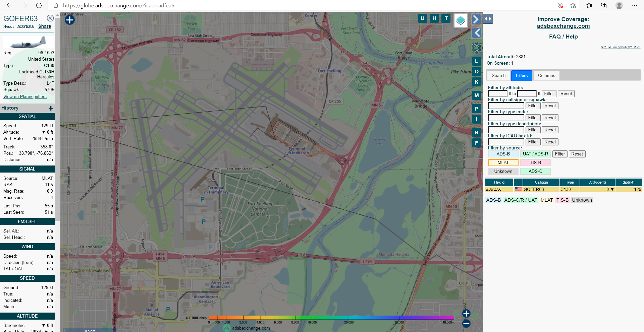Close the GOFER63 aircraft info panel
This screenshot has height=332, width=644.
point(50,18)
